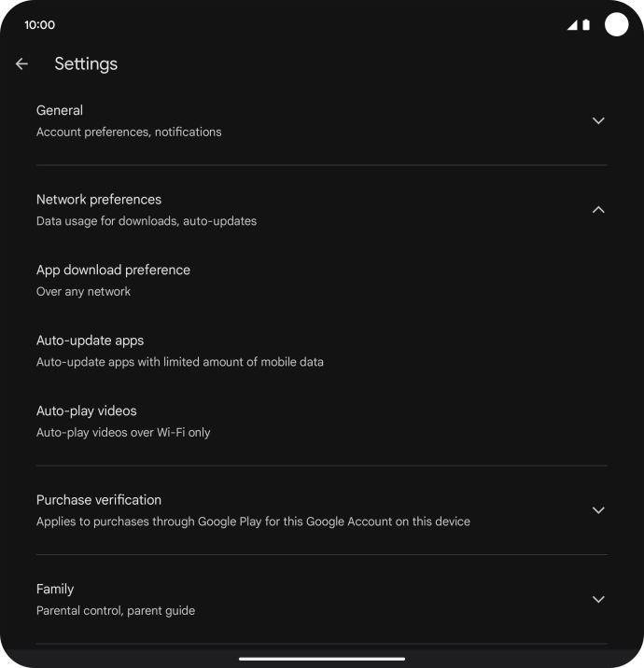Tap the back arrow icon
The height and width of the screenshot is (668, 644).
(x=21, y=64)
